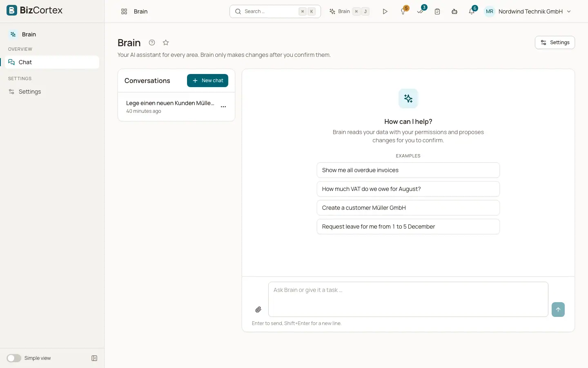Open the Chat item in sidebar
The image size is (588, 368).
pyautogui.click(x=52, y=62)
